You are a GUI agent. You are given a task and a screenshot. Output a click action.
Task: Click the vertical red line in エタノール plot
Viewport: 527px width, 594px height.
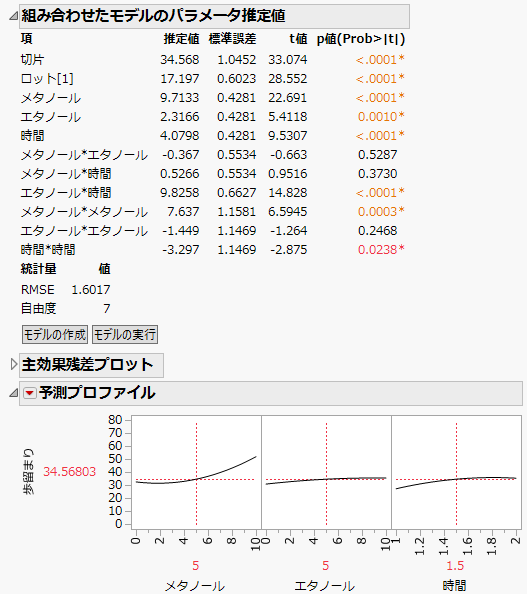(x=326, y=474)
